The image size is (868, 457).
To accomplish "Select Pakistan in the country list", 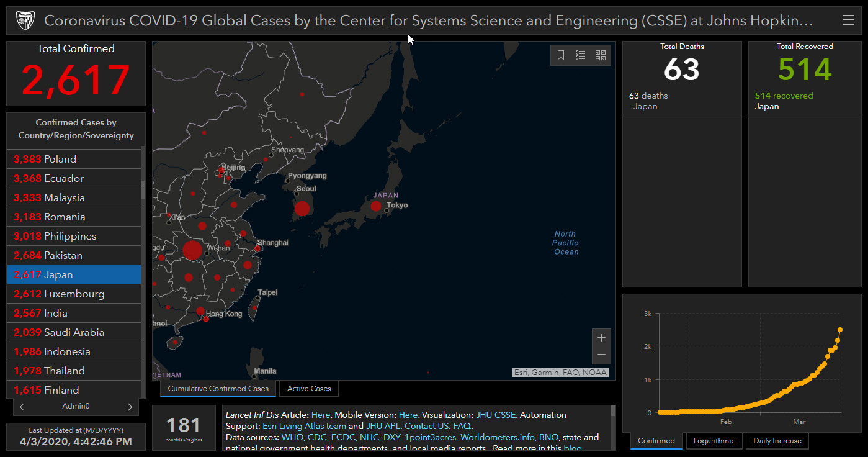I will coord(74,255).
